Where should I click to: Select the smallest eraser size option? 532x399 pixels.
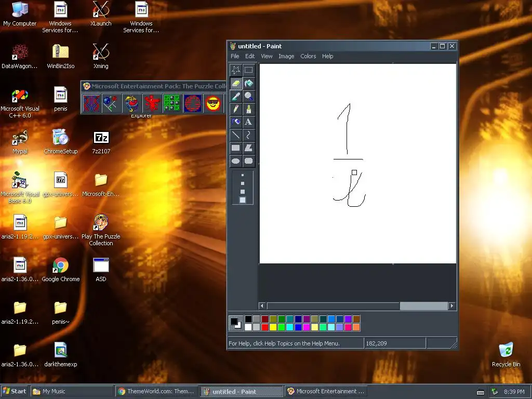point(243,176)
